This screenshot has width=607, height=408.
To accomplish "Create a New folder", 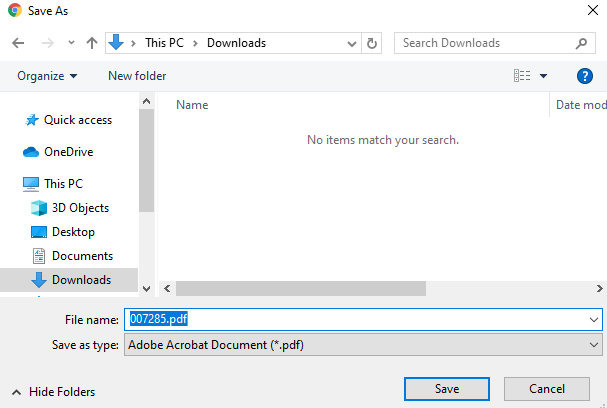I will click(137, 76).
